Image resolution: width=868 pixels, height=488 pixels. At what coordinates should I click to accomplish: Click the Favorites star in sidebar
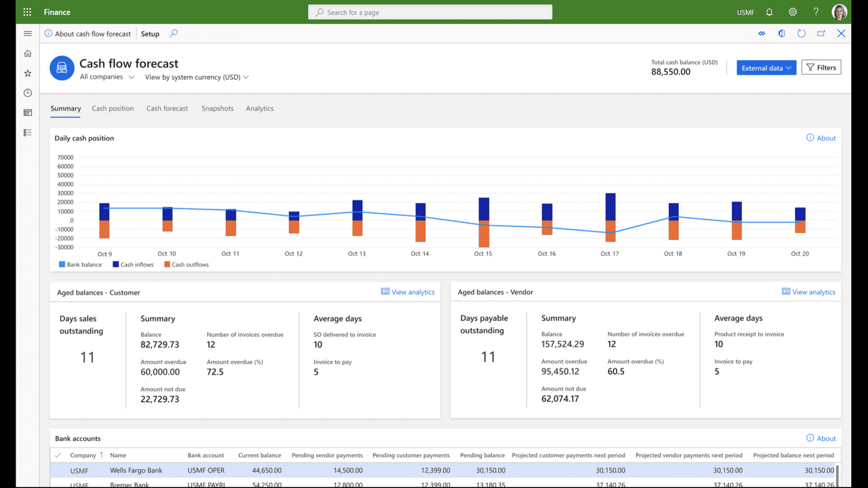click(28, 73)
